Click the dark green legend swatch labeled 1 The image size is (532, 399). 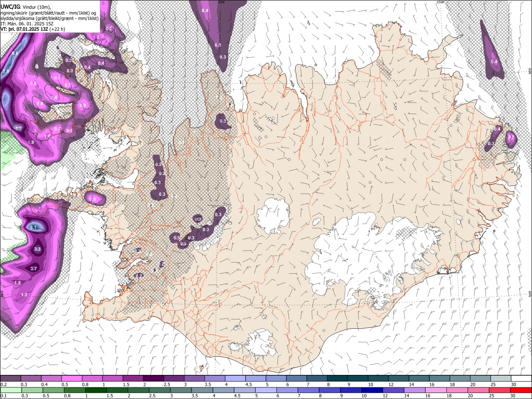pyautogui.click(x=96, y=390)
